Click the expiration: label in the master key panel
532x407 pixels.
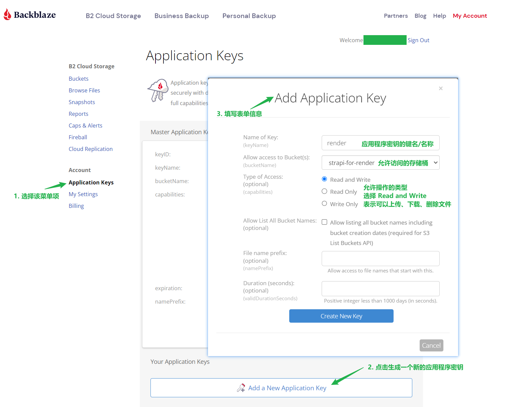click(169, 288)
